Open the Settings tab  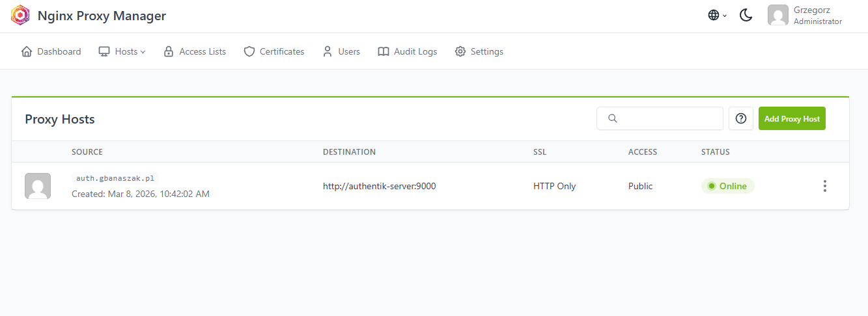(479, 51)
